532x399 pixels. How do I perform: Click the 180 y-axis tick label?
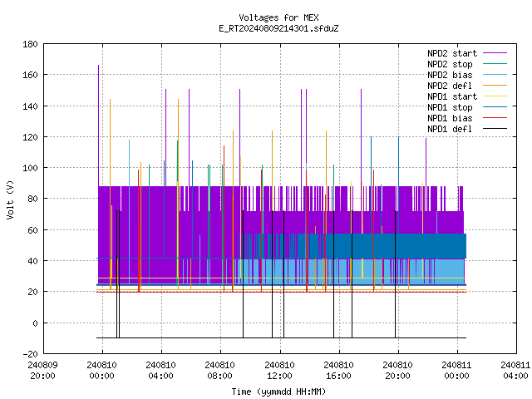point(30,44)
